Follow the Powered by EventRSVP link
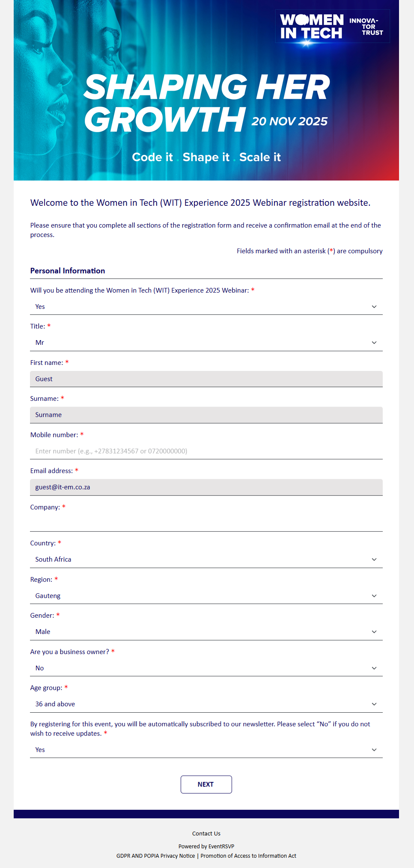The width and height of the screenshot is (414, 868). (206, 846)
